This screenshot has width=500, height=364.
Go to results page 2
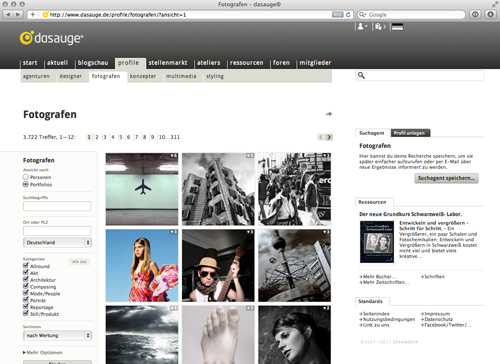click(97, 137)
